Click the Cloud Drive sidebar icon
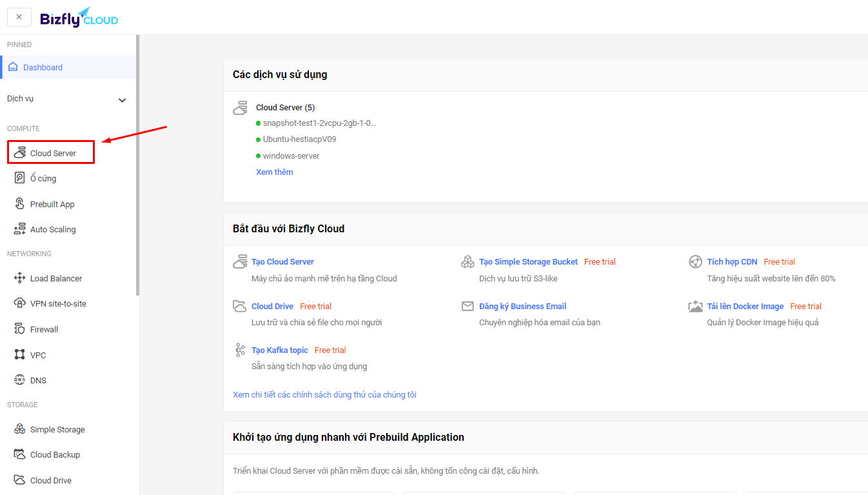868x495 pixels. click(x=19, y=480)
